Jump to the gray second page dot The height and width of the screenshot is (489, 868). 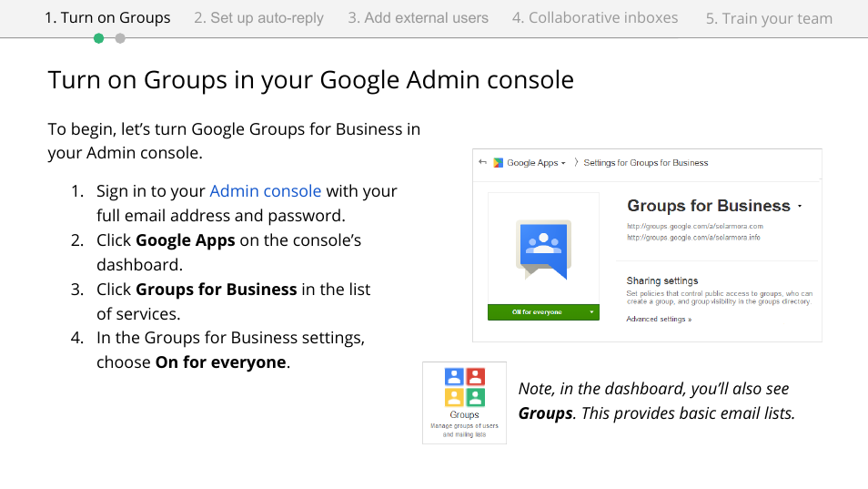[120, 38]
